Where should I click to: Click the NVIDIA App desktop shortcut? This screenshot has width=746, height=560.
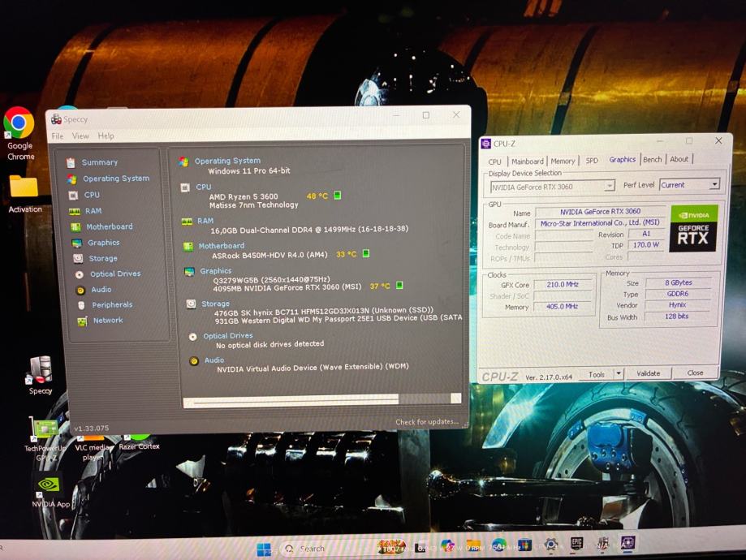pos(50,491)
